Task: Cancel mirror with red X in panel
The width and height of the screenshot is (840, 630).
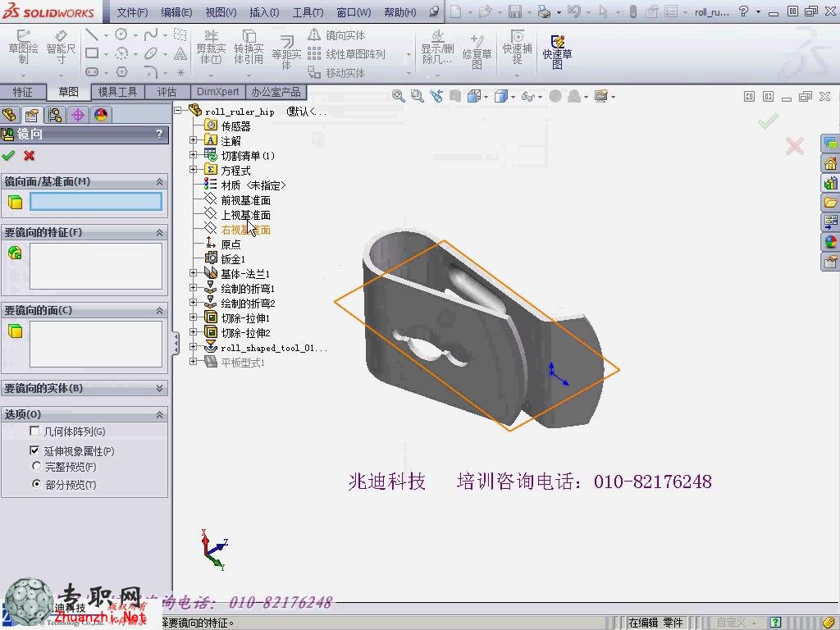Action: (x=29, y=155)
